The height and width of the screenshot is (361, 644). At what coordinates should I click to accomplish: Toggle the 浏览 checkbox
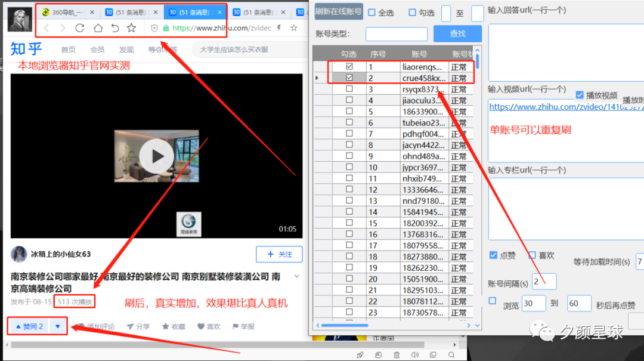pyautogui.click(x=493, y=301)
